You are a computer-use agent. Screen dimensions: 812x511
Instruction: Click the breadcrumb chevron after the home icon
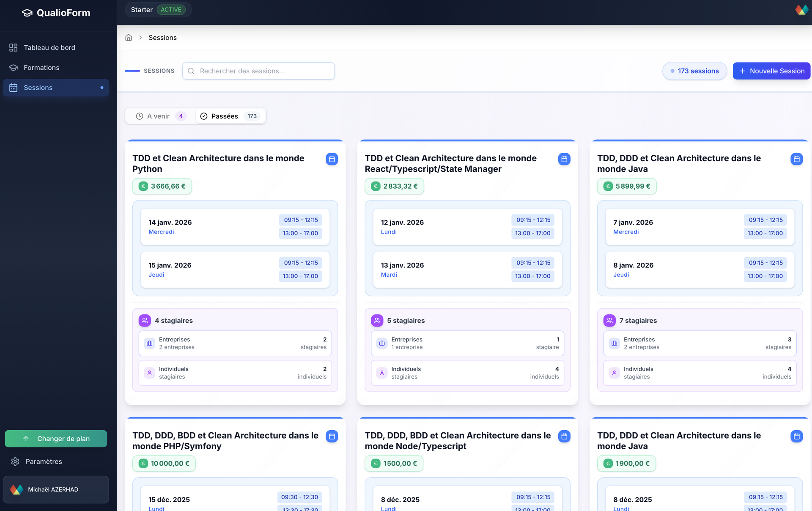[x=140, y=38]
